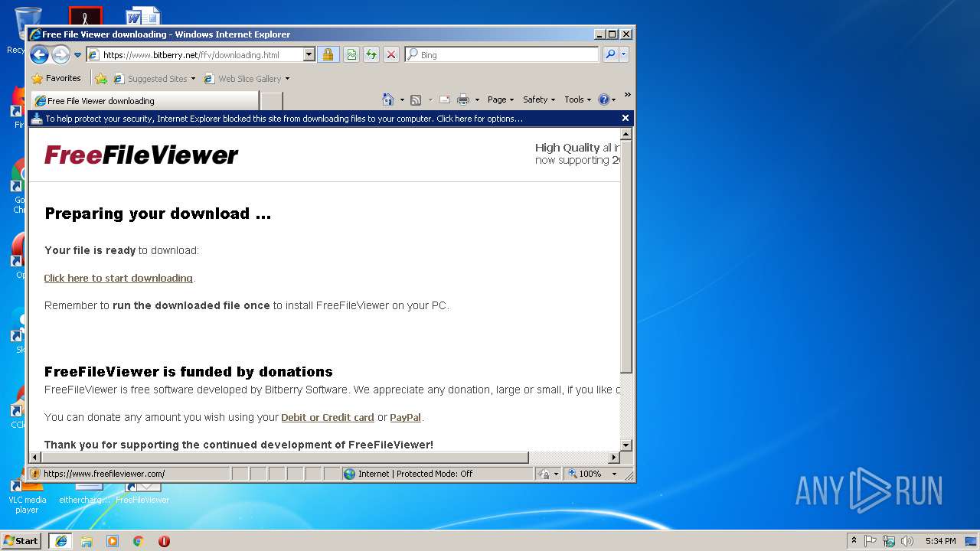The image size is (980, 551).
Task: Click the network status tray icon
Action: coord(889,540)
